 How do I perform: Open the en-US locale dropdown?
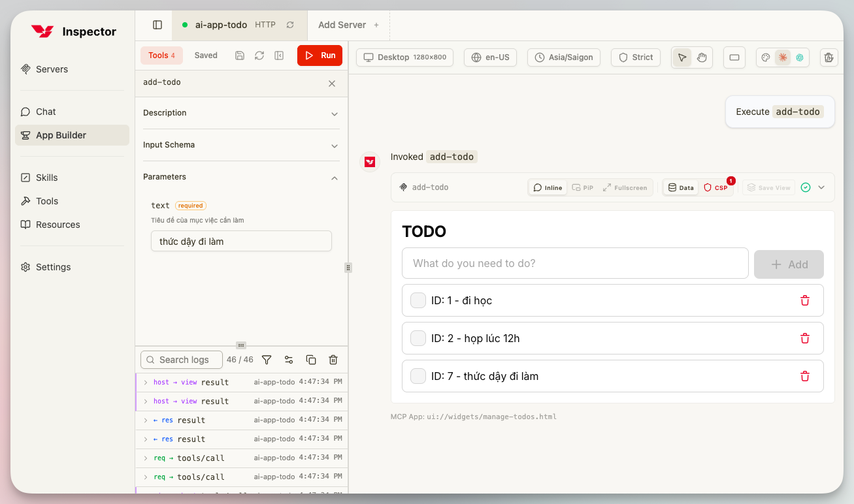pos(491,57)
